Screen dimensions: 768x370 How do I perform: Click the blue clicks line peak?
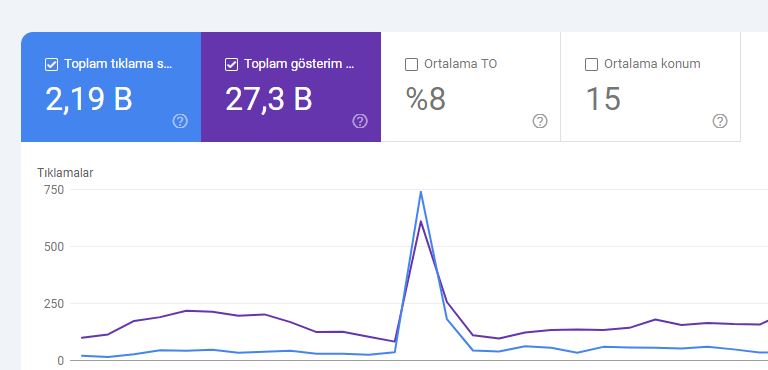click(420, 192)
